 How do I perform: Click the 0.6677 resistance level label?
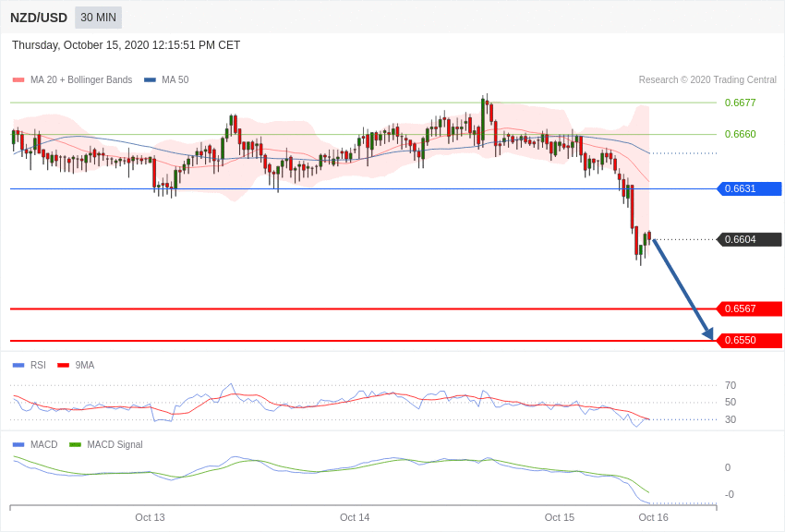740,103
